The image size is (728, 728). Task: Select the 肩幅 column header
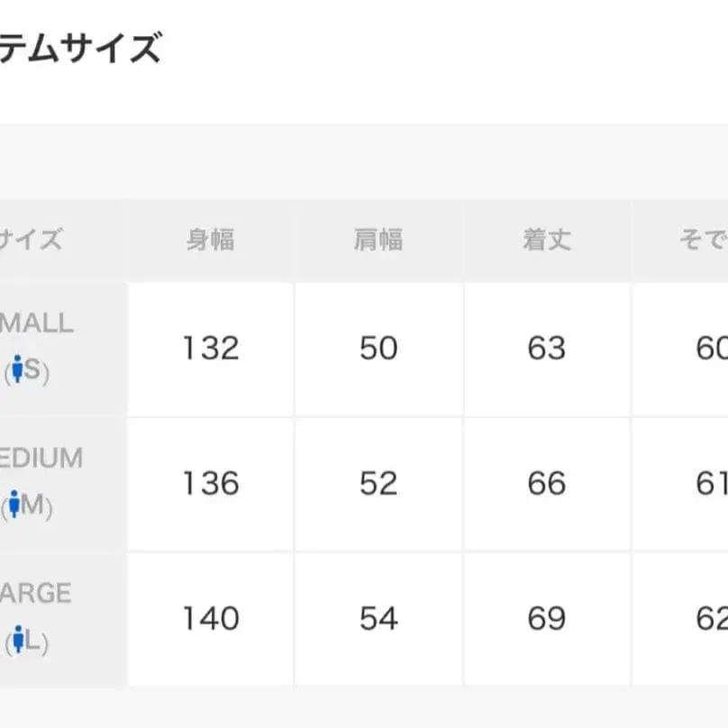coord(378,241)
